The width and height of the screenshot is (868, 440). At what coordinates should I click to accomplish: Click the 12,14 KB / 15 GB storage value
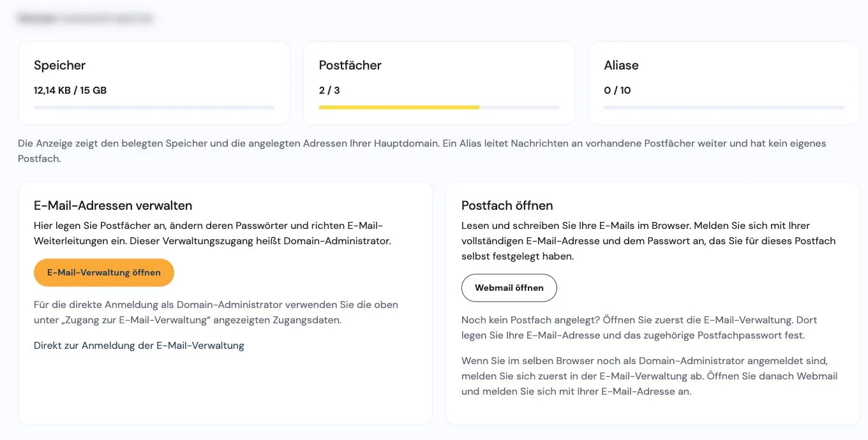[x=70, y=91]
